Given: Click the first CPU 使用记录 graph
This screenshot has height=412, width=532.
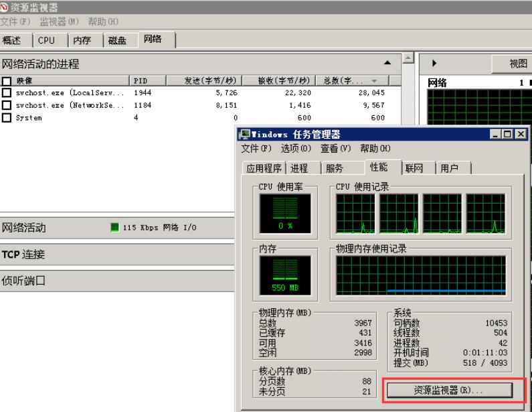Looking at the screenshot, I should pos(355,214).
